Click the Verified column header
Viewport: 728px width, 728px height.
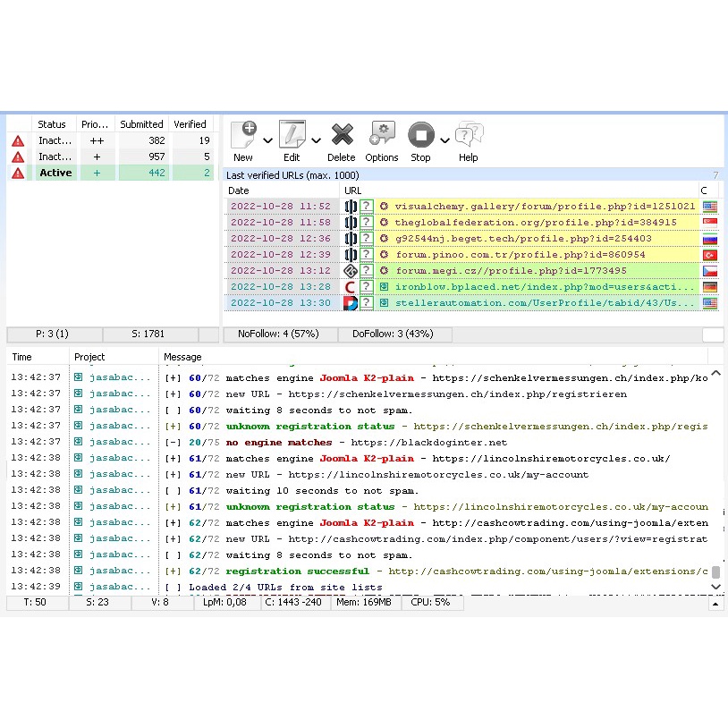pyautogui.click(x=190, y=123)
